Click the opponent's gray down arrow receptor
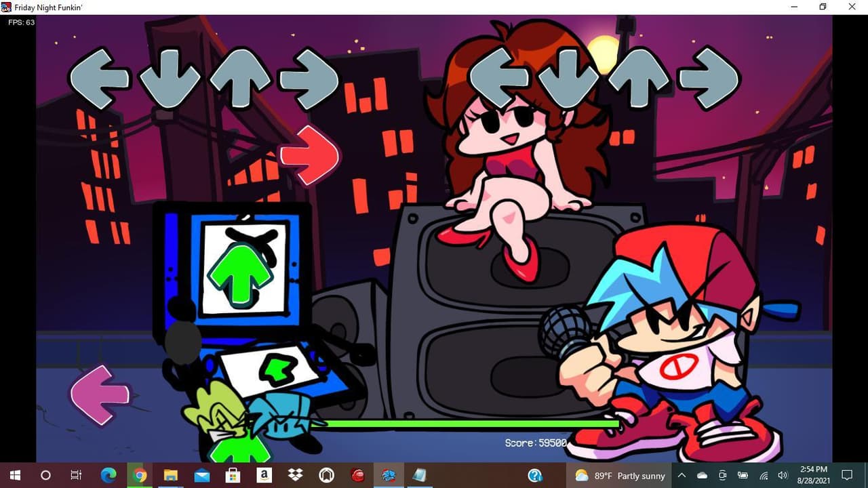 point(170,79)
